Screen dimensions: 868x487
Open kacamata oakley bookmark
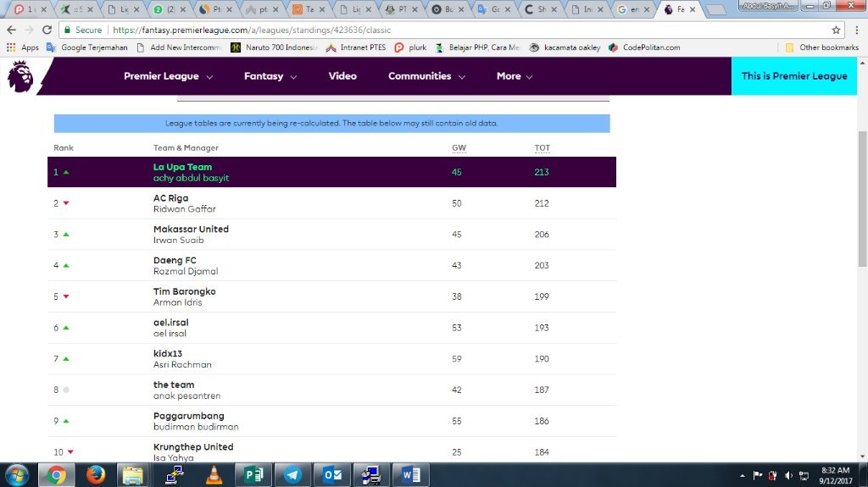565,47
